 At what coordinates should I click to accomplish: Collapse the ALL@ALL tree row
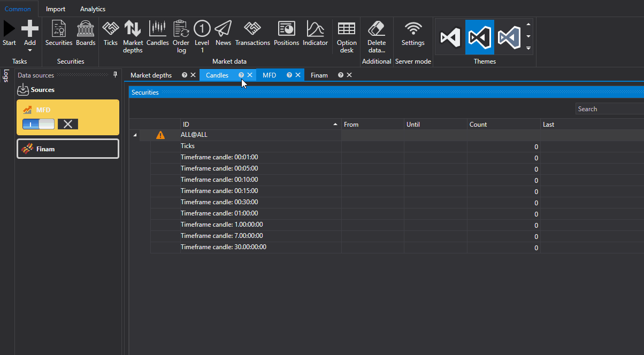pos(134,135)
